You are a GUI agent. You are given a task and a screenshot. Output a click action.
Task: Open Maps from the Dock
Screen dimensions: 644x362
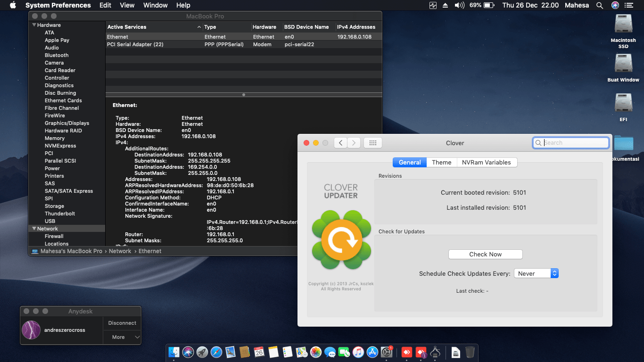[301, 352]
